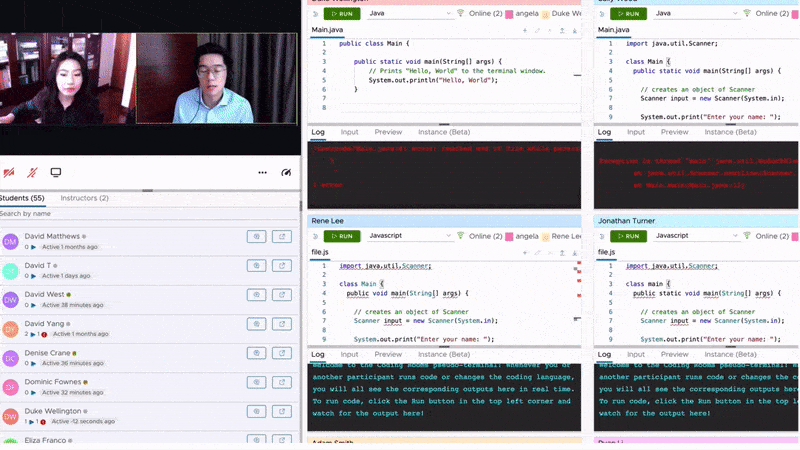Toggle the camera off icon

click(9, 172)
